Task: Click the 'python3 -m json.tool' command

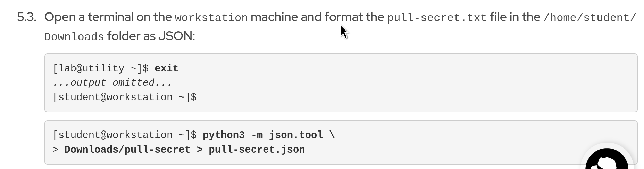Action: pyautogui.click(x=263, y=135)
